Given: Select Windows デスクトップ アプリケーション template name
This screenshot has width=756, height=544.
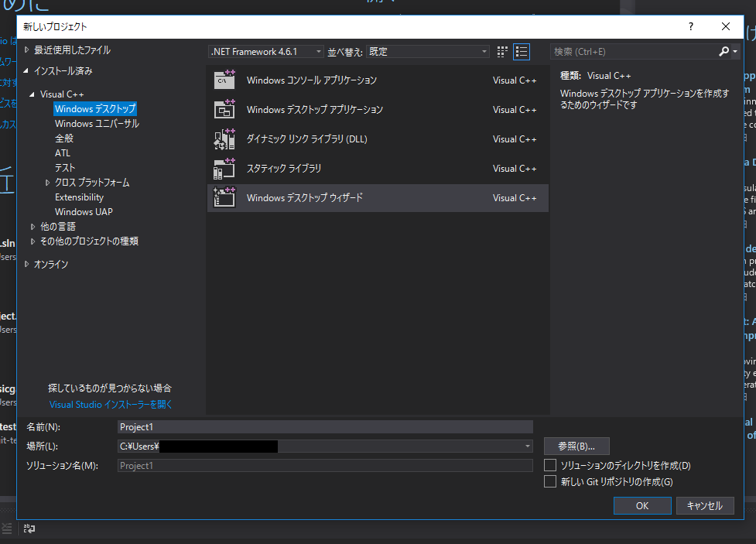Looking at the screenshot, I should click(315, 109).
